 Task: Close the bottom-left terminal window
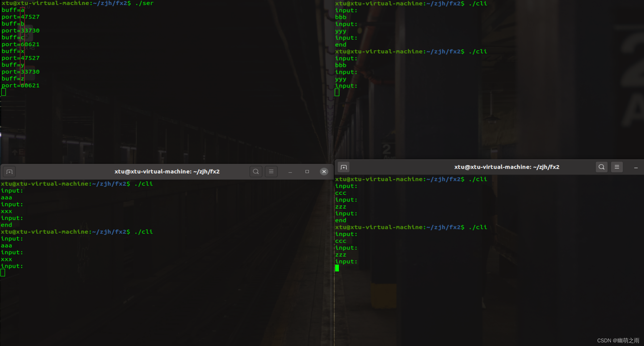coord(324,171)
